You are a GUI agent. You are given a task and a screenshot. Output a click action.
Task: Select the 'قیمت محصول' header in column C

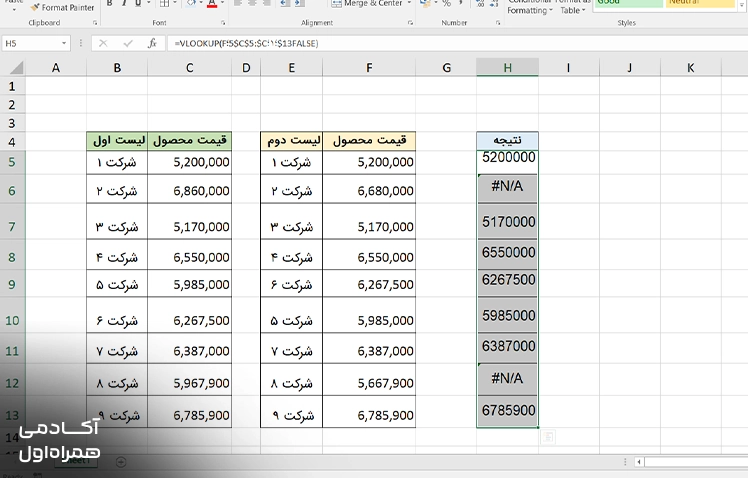coord(189,141)
